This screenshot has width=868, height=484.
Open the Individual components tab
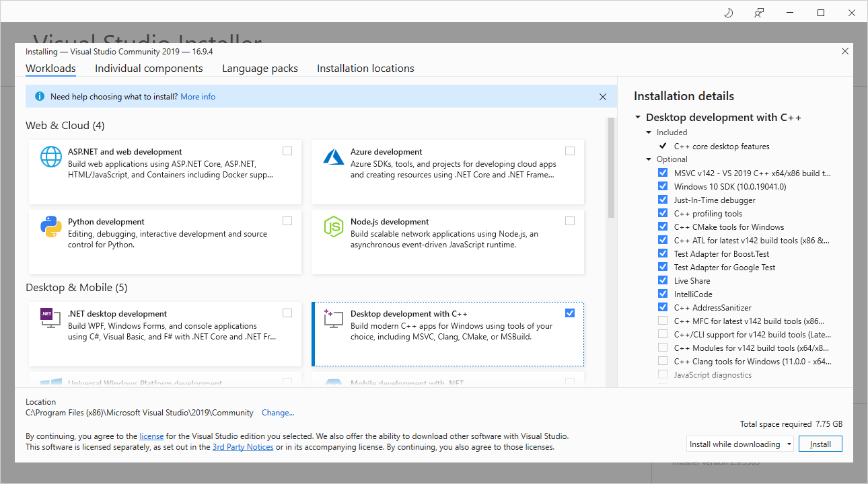tap(149, 69)
